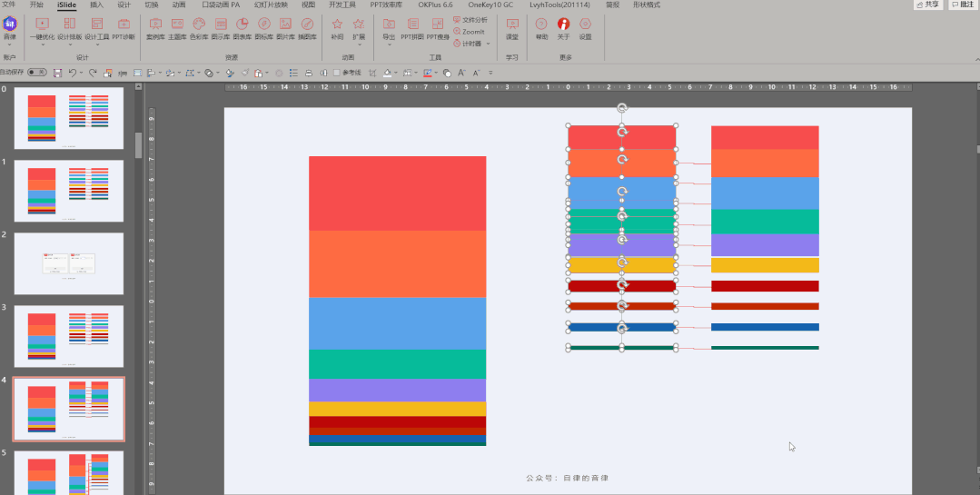
Task: Open the quick access toolbar customize arrow
Action: coord(490,74)
